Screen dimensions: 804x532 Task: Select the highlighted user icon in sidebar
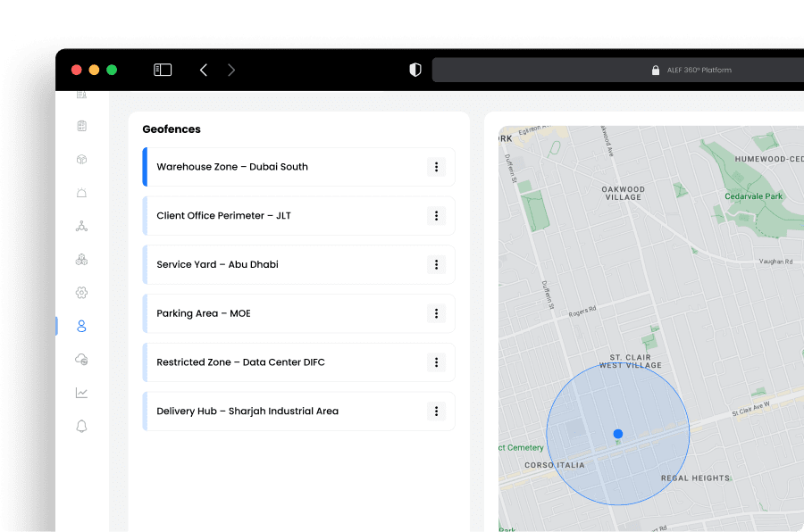(81, 326)
